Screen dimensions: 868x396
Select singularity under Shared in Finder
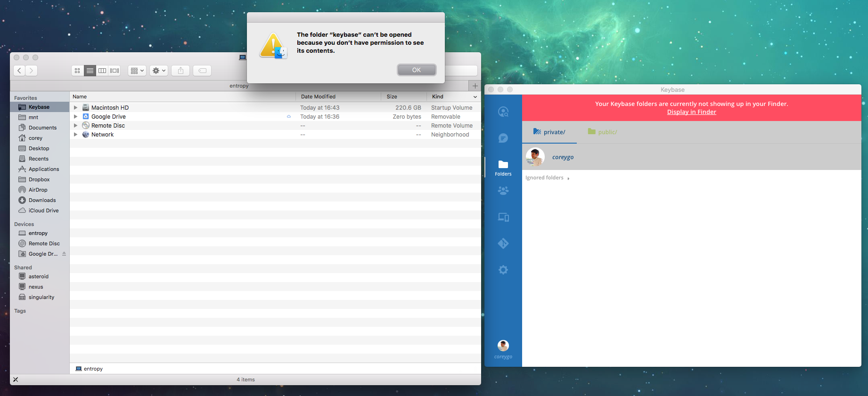40,298
